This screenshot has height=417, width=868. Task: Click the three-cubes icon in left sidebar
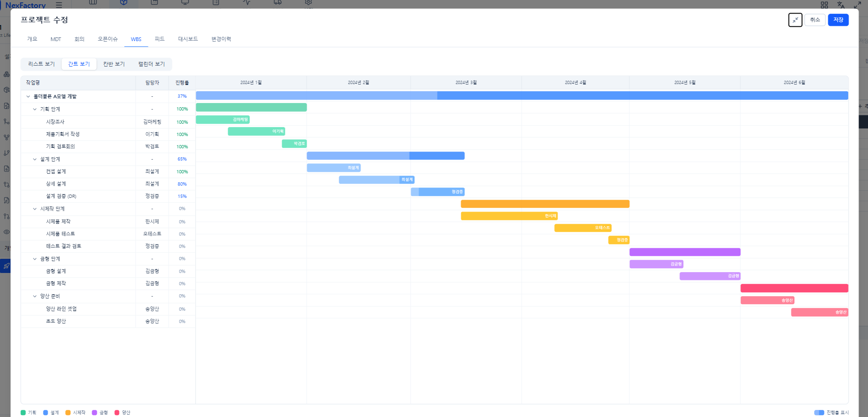coord(7,74)
